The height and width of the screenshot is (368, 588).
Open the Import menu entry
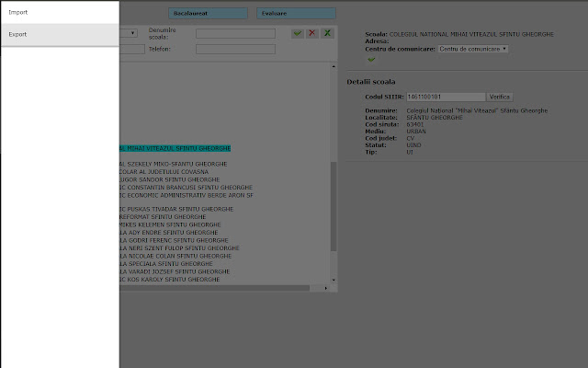click(x=60, y=12)
